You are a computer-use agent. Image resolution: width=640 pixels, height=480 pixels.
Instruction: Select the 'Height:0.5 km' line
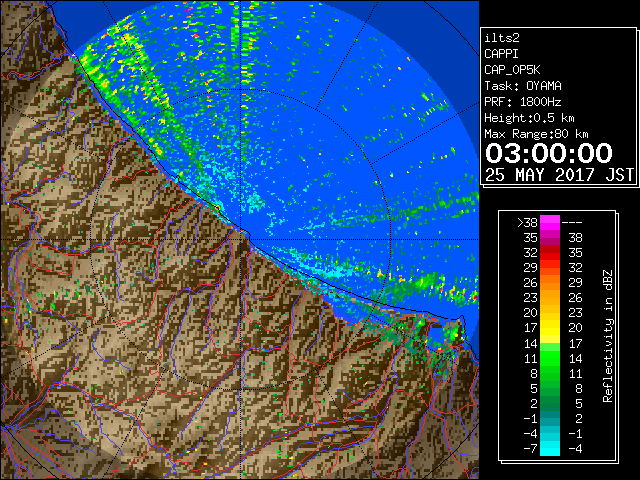point(529,118)
